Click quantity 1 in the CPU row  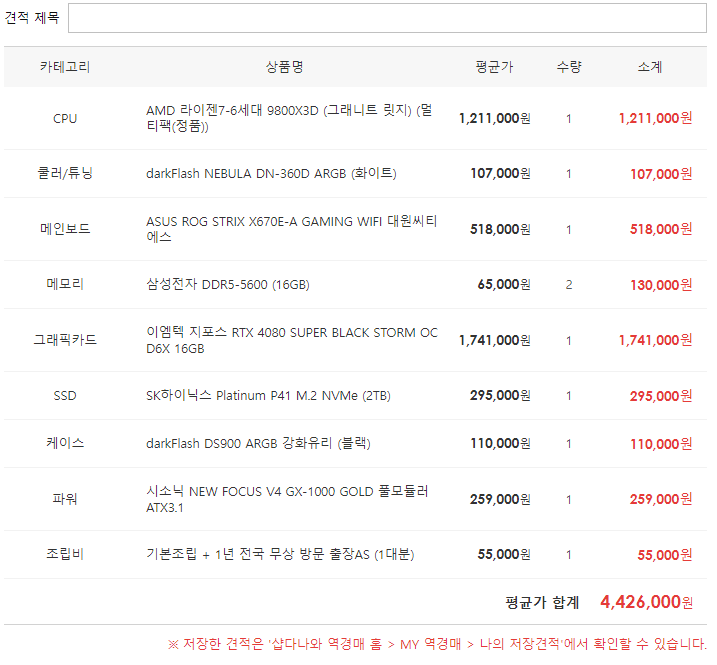click(x=569, y=119)
